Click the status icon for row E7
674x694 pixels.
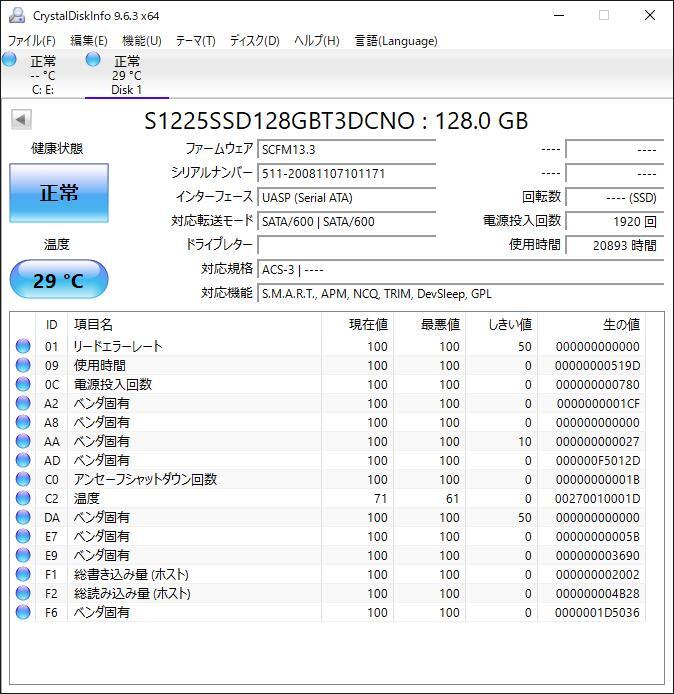[x=23, y=536]
